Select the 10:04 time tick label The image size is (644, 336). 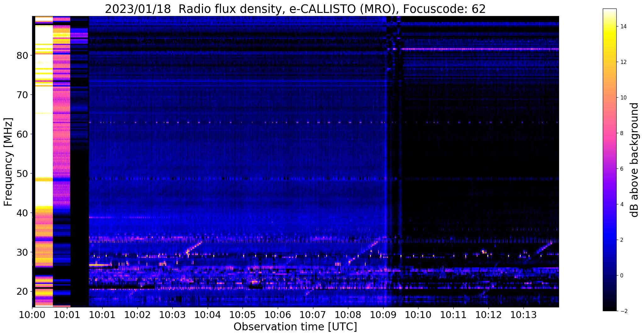pos(208,315)
